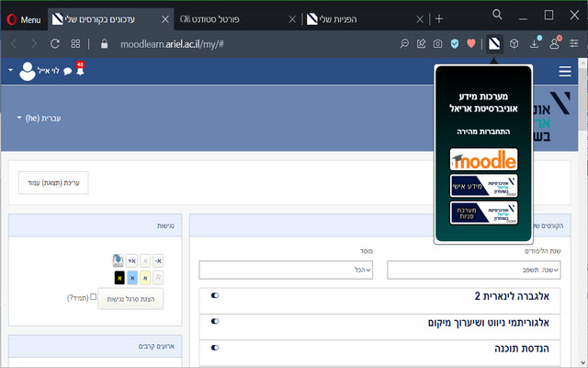Open a new browser tab

pyautogui.click(x=439, y=19)
